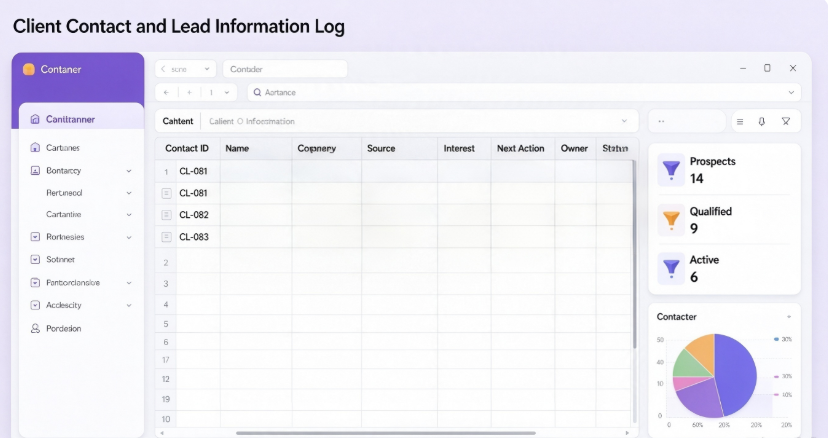Screen dimensions: 828x438
Task: Click the Active count 6
Action: point(694,277)
